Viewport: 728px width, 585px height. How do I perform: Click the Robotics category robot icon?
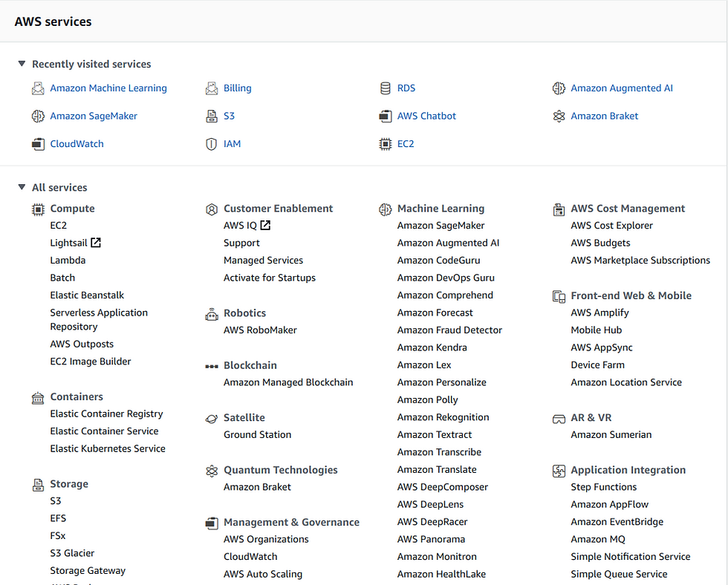point(212,314)
